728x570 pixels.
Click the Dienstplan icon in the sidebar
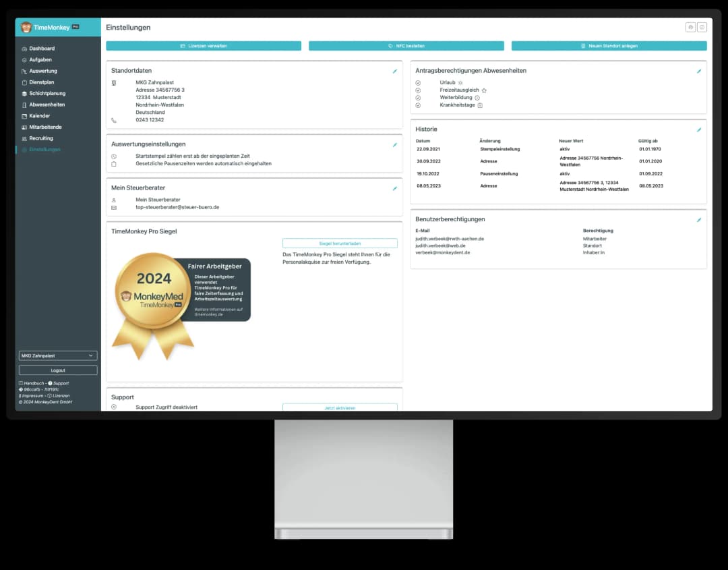coord(24,82)
